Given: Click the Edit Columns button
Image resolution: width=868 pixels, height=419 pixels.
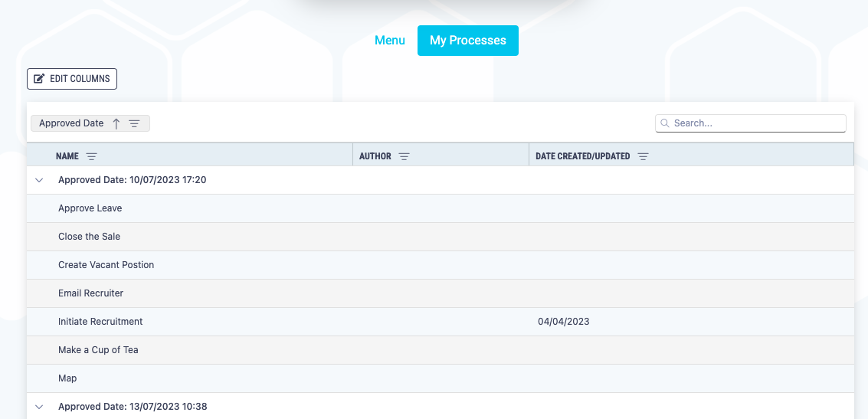Looking at the screenshot, I should coord(72,79).
